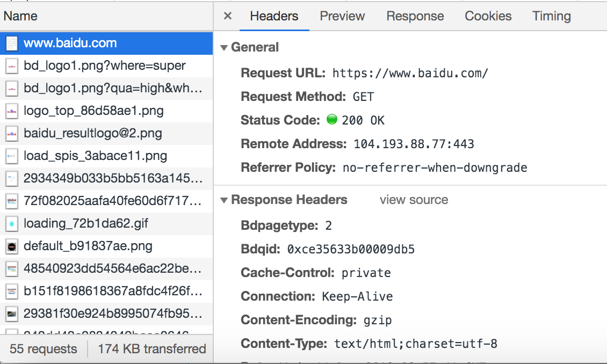Image resolution: width=607 pixels, height=364 pixels.
Task: Click the view source link
Action: tap(414, 200)
